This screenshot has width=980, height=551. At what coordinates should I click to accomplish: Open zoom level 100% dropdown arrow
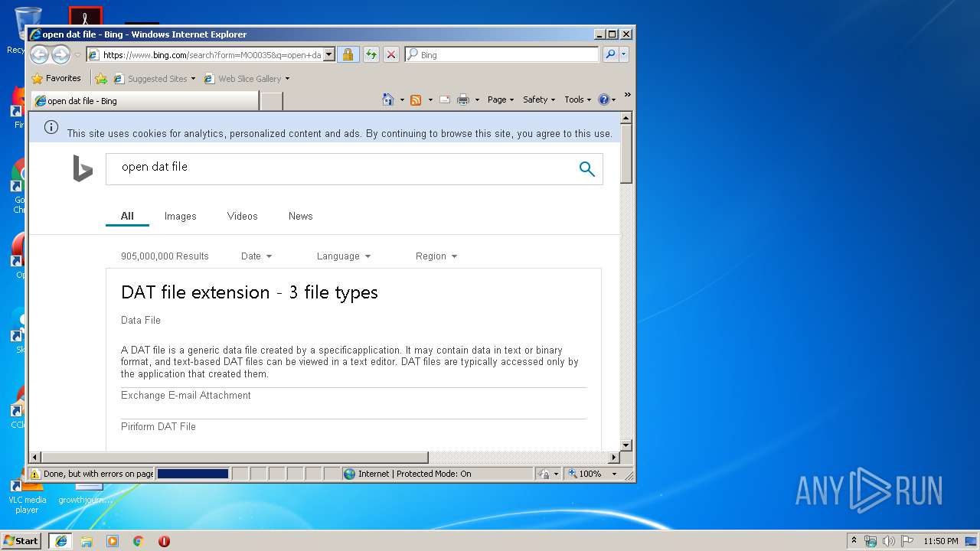614,474
